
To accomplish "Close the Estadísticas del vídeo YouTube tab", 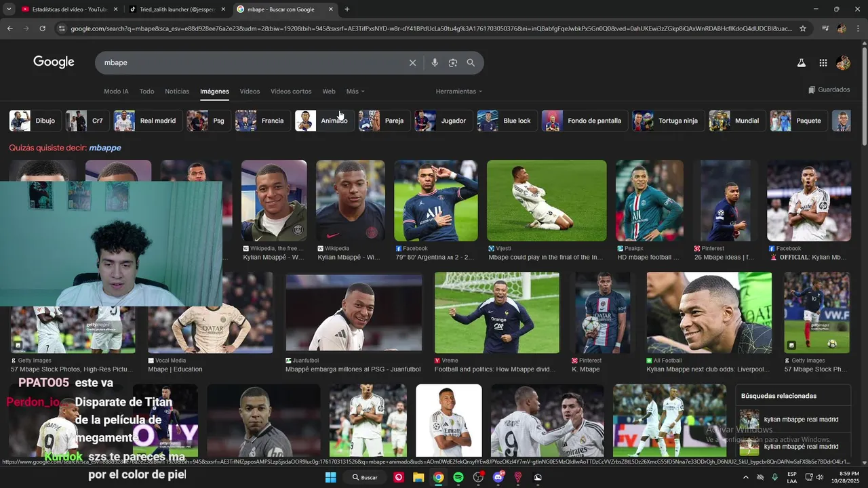I will coord(115,9).
